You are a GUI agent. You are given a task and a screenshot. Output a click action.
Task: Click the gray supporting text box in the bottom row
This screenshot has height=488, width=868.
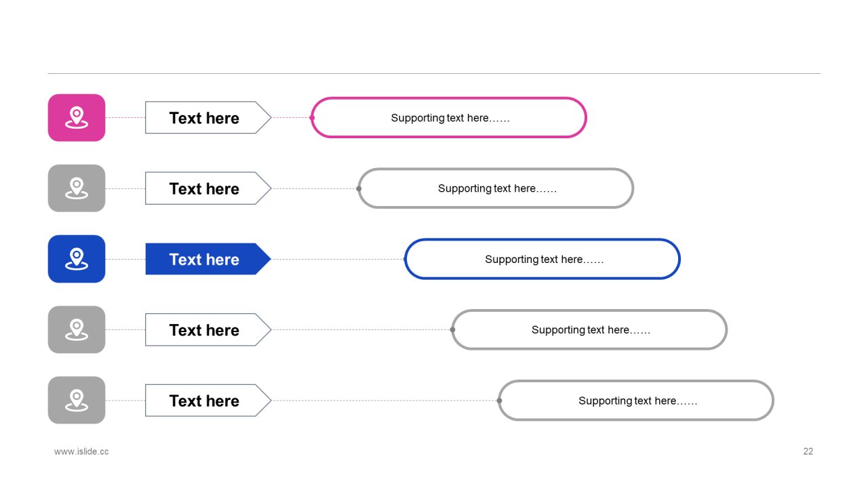tap(637, 400)
